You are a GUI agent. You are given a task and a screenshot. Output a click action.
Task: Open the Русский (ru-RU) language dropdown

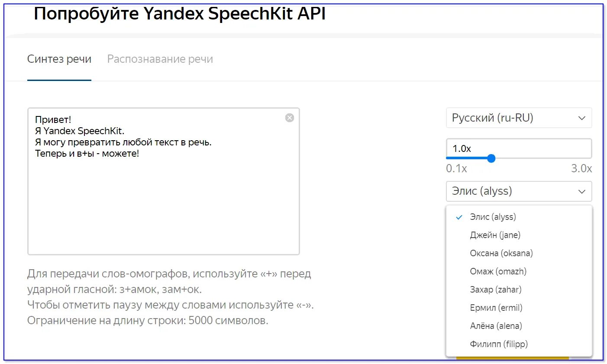pyautogui.click(x=519, y=118)
